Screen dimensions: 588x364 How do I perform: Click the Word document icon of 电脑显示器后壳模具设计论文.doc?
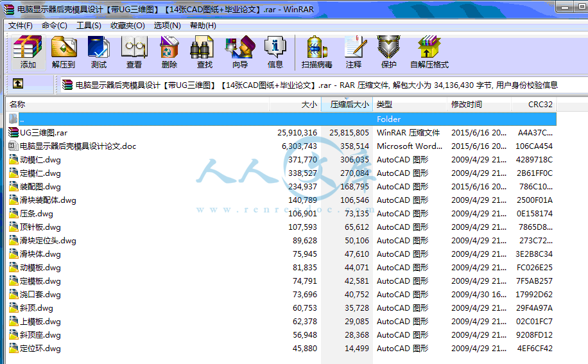coord(13,146)
